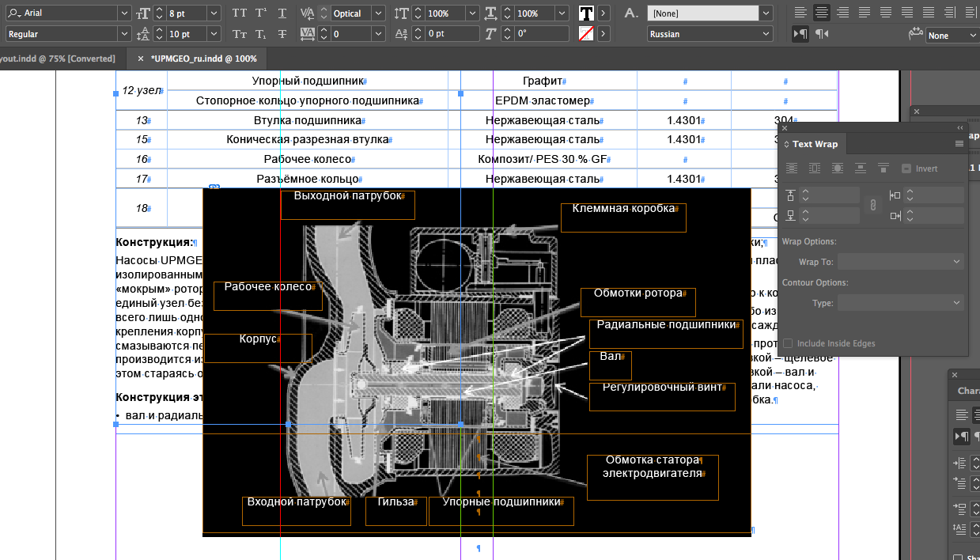
Task: Select Align Center paragraph button
Action: pyautogui.click(x=821, y=13)
